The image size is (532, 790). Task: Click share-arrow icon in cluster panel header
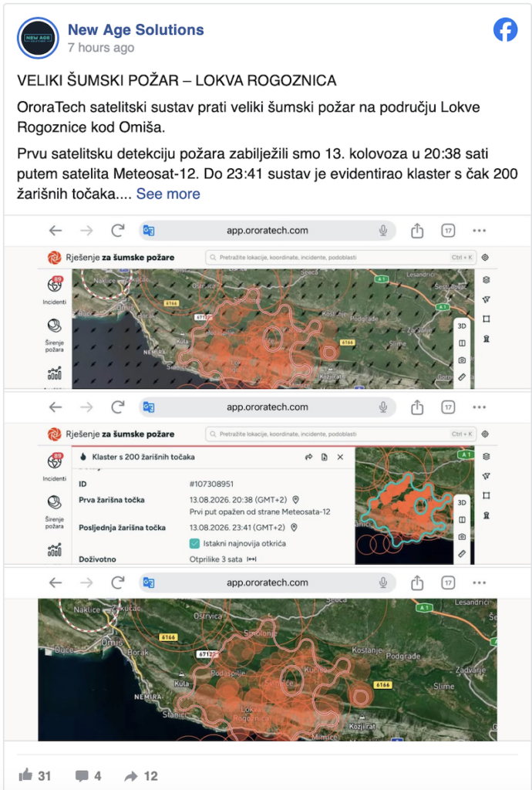point(308,457)
